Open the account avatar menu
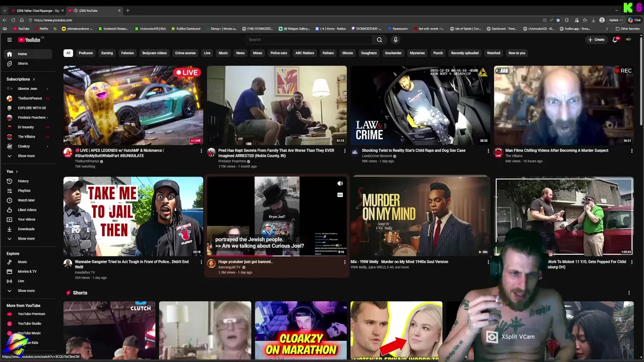This screenshot has width=644, height=362. pos(628,40)
